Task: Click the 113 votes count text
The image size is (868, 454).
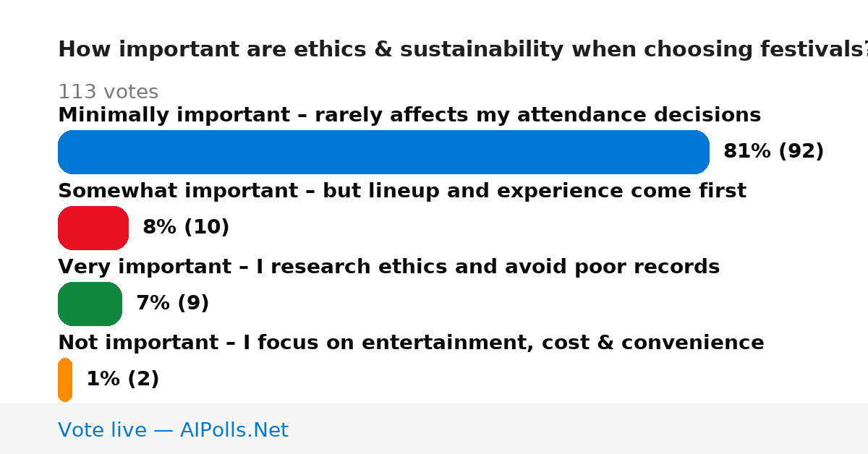Action: (x=108, y=93)
